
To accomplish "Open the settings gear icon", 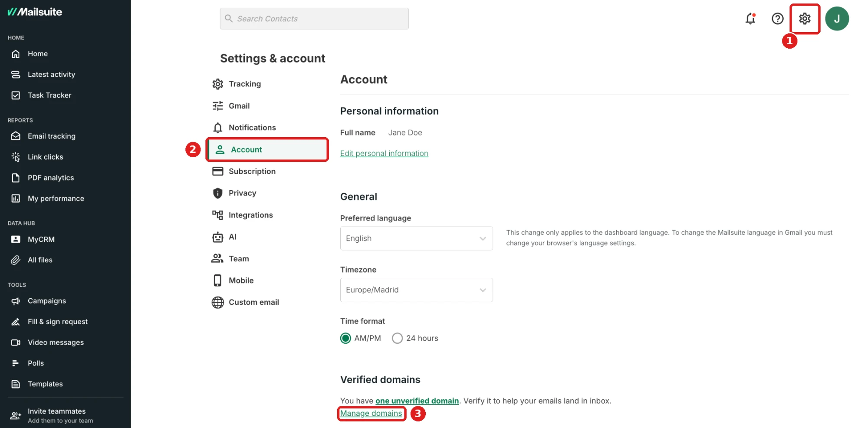I will point(805,19).
